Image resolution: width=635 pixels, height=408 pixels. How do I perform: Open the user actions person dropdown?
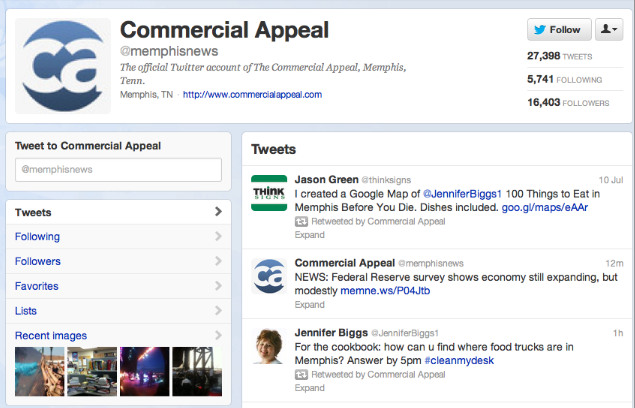point(609,30)
